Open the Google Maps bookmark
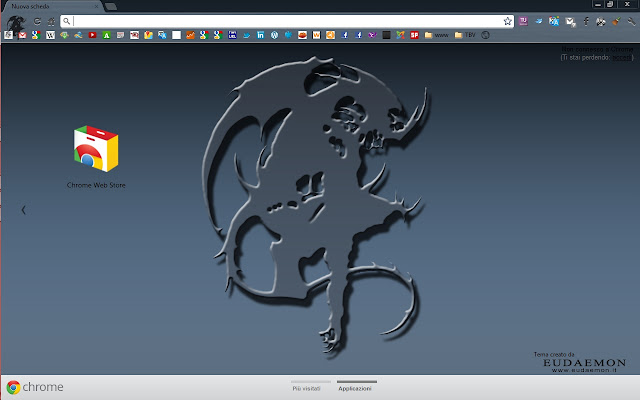 pyautogui.click(x=148, y=35)
